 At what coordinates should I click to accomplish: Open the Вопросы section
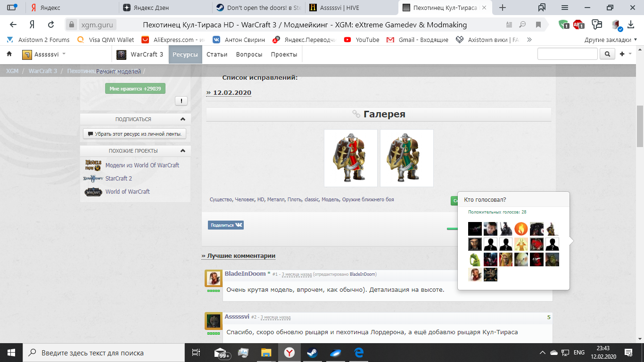(249, 54)
